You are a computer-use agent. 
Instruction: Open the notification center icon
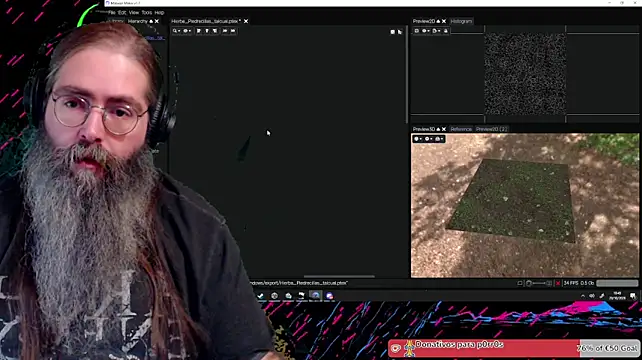tap(633, 296)
